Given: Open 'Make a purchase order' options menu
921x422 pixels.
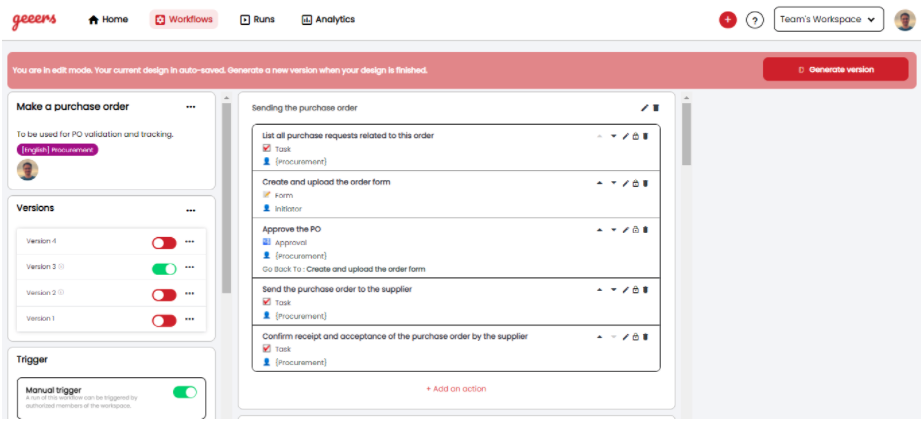Looking at the screenshot, I should tap(190, 106).
